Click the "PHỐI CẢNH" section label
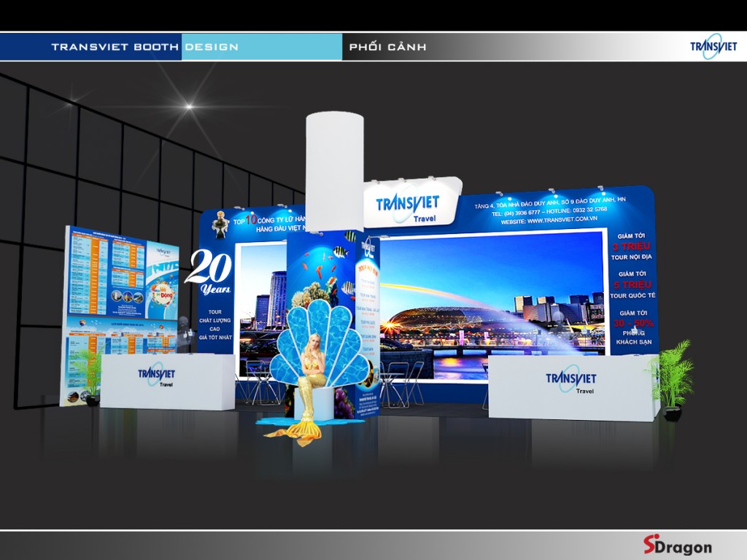 point(387,47)
